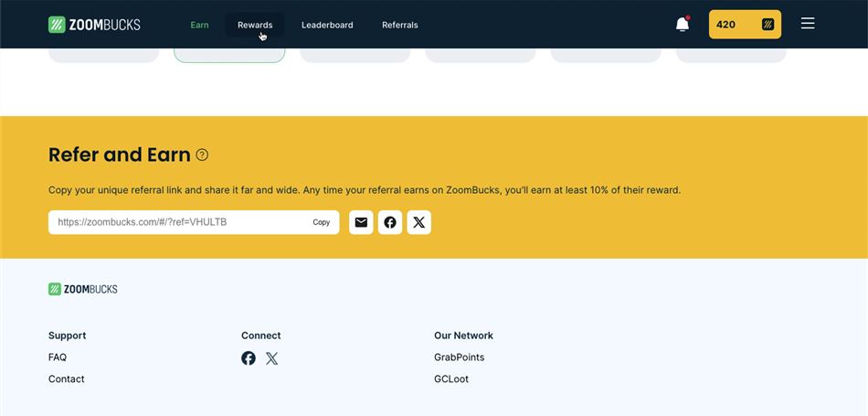Share referral link via email icon
Viewport: 868px width, 416px height.
(x=361, y=222)
